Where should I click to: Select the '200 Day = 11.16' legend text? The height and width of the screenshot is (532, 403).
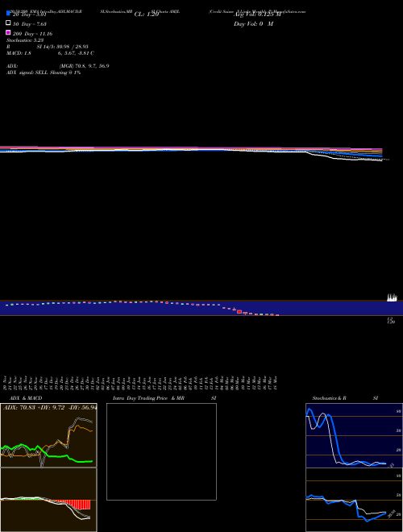[x=32, y=34]
